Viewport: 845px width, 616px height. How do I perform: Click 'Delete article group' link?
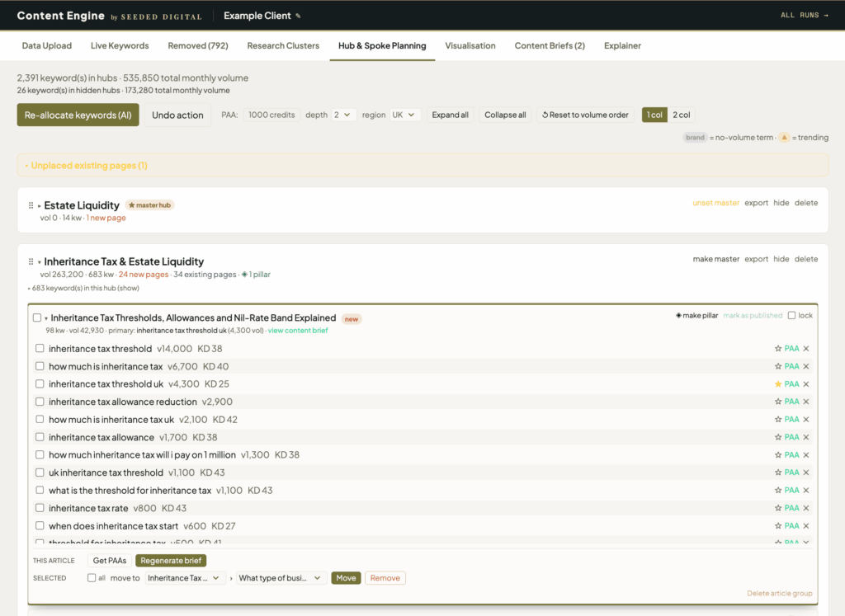click(779, 594)
